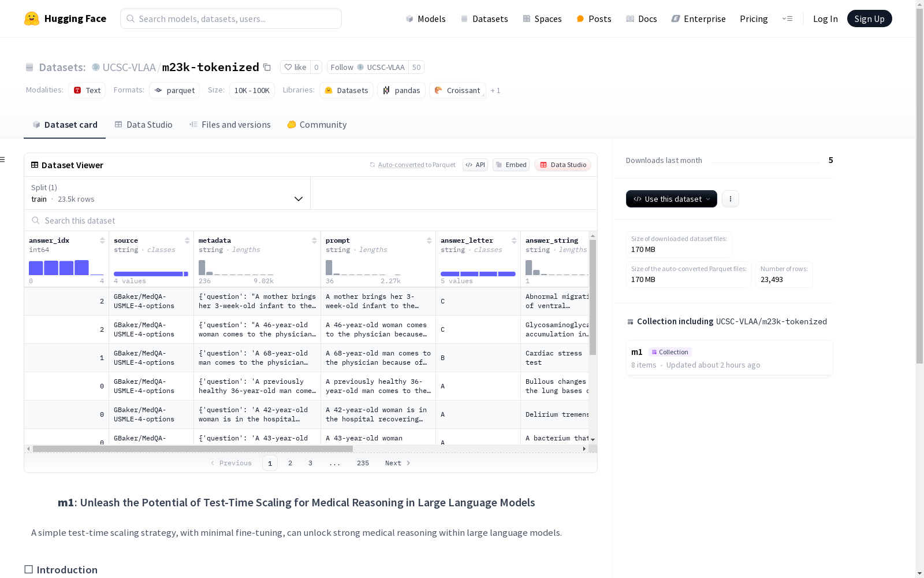This screenshot has height=578, width=924.
Task: Click the Log In link
Action: click(825, 18)
